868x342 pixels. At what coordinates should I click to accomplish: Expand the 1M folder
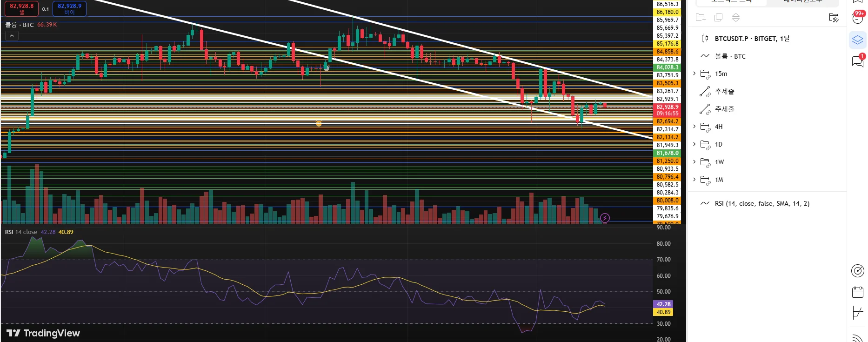[694, 180]
